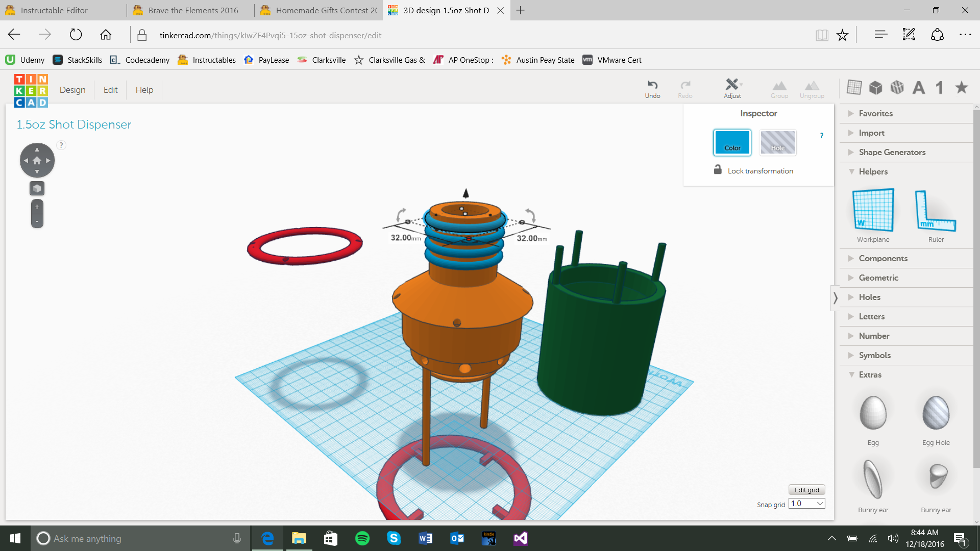Click the Workplane helper icon
980x551 pixels.
coord(873,210)
